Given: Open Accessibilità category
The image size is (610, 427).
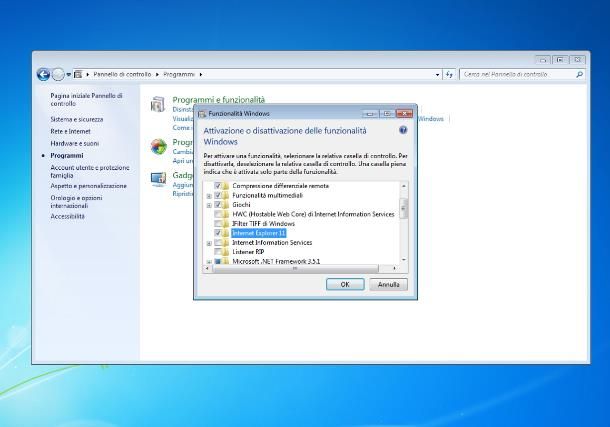Looking at the screenshot, I should 67,216.
